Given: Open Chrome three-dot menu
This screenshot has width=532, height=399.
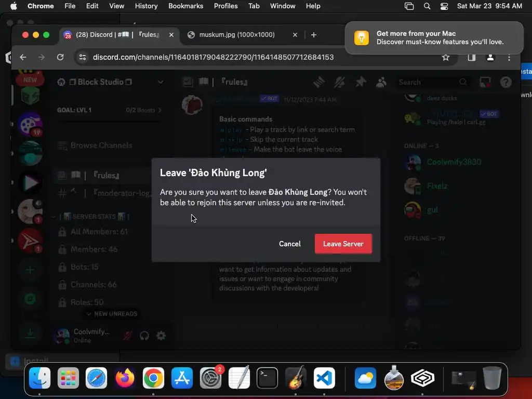Looking at the screenshot, I should pyautogui.click(x=509, y=57).
